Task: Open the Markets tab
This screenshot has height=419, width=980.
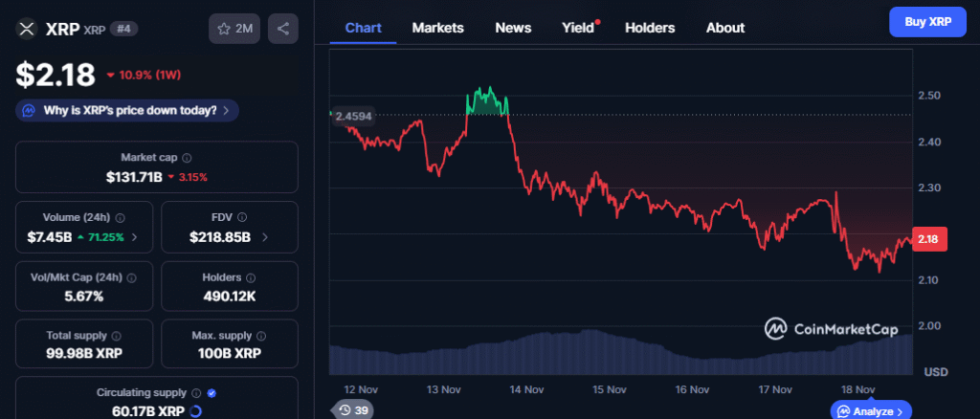Action: pyautogui.click(x=437, y=28)
